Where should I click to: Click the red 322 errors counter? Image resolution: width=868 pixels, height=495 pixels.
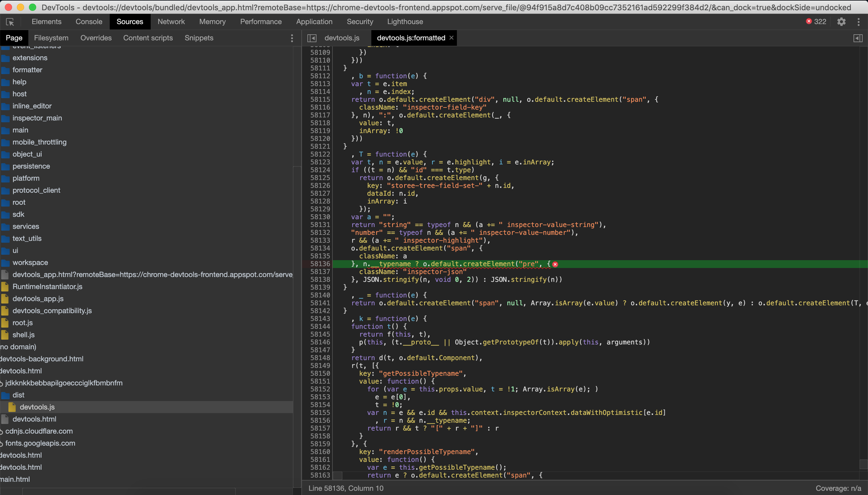click(816, 22)
